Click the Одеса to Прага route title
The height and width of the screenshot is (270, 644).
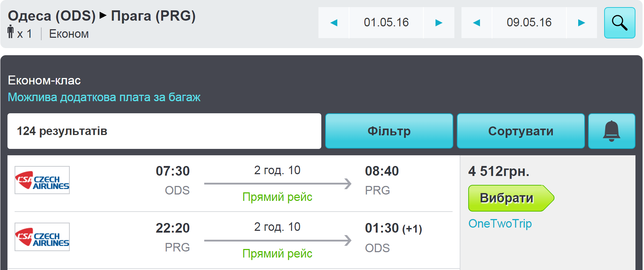coord(102,16)
